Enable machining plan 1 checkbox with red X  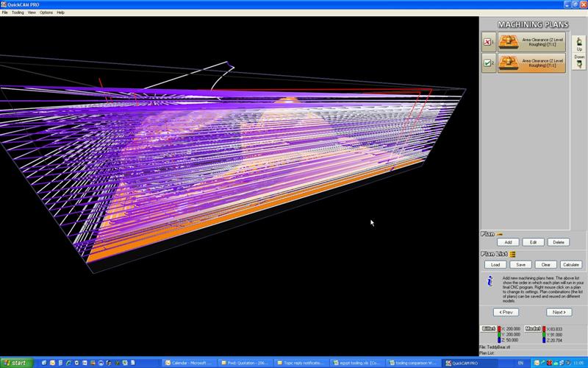[488, 43]
